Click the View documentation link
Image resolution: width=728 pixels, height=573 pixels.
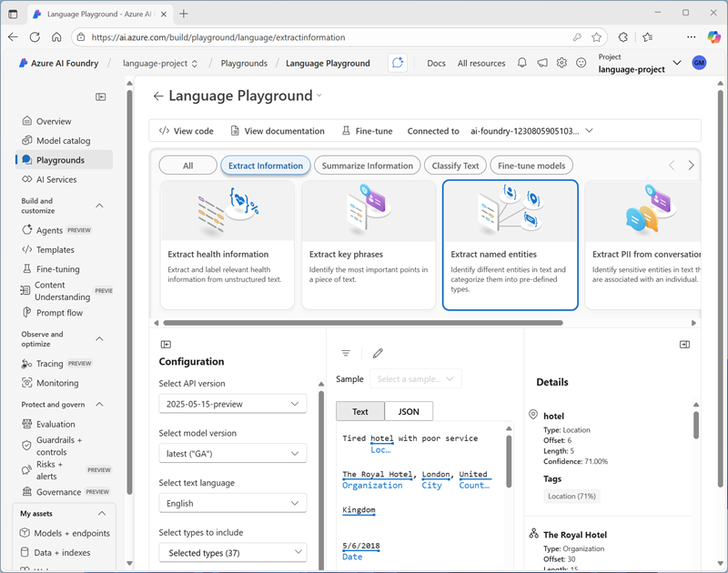(278, 131)
